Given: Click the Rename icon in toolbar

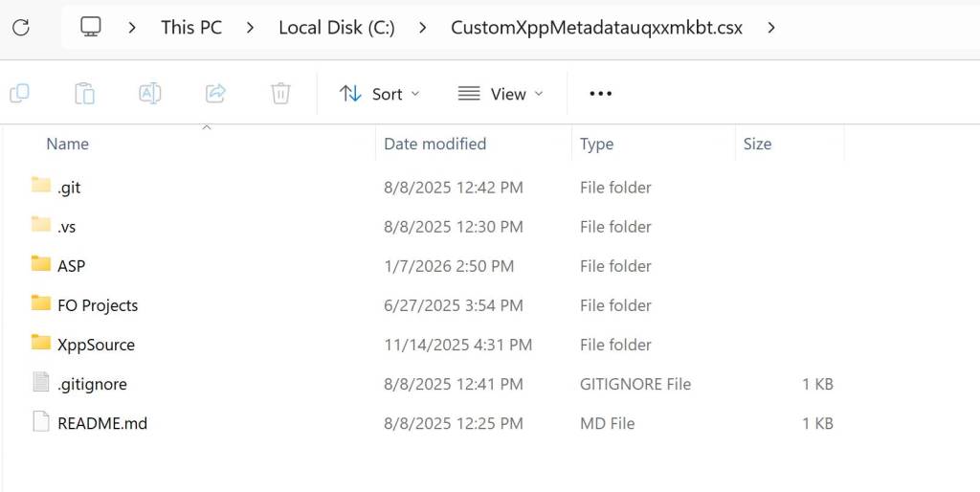Looking at the screenshot, I should (x=149, y=93).
